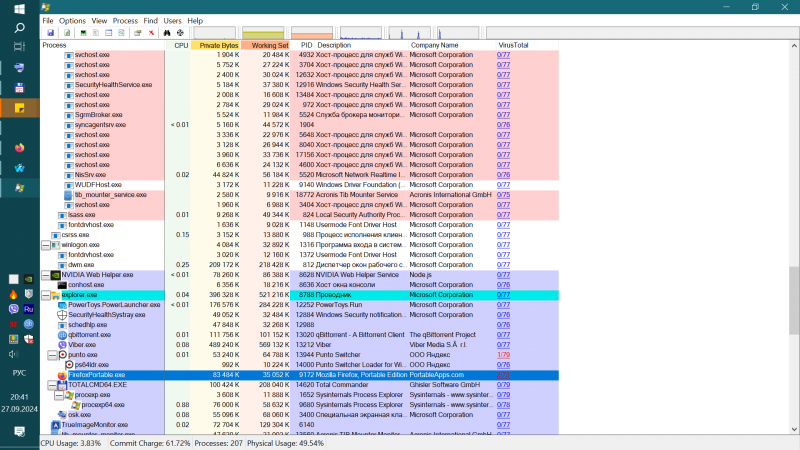This screenshot has height=450, width=800.
Task: Open the File menu
Action: coord(48,21)
